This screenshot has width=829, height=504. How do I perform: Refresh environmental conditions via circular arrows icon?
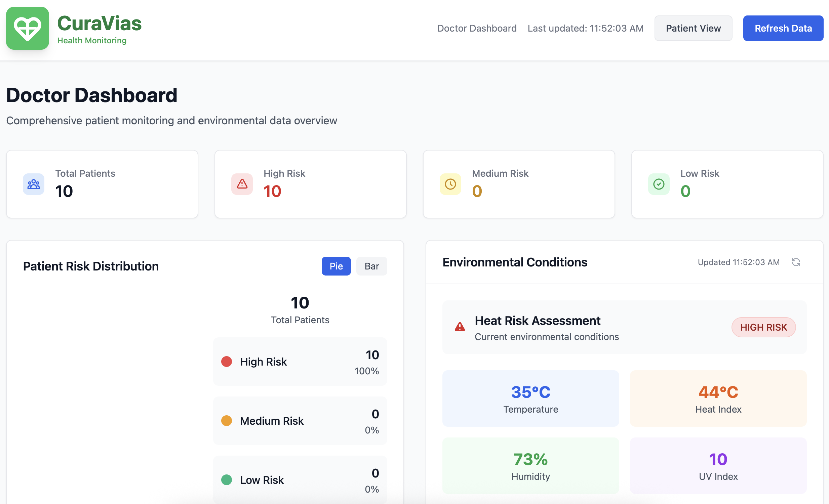(x=796, y=262)
